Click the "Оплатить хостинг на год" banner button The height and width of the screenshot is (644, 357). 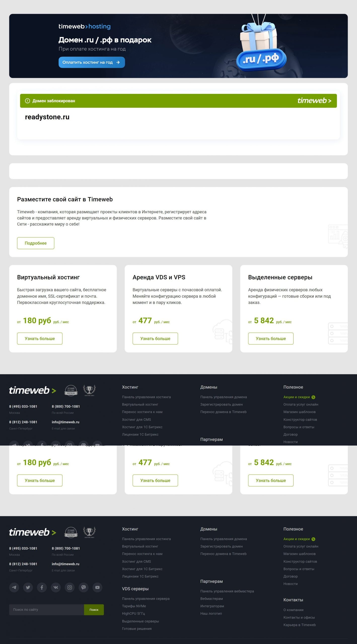pos(92,62)
